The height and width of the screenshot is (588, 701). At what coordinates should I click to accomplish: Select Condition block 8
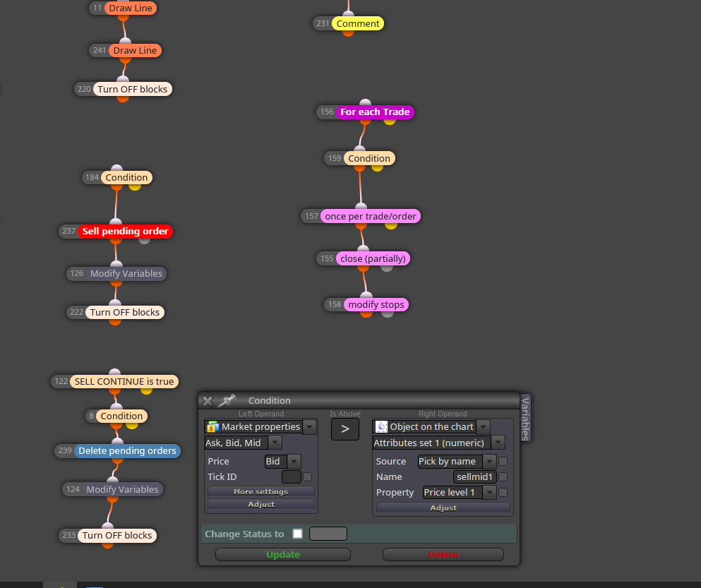pyautogui.click(x=121, y=416)
